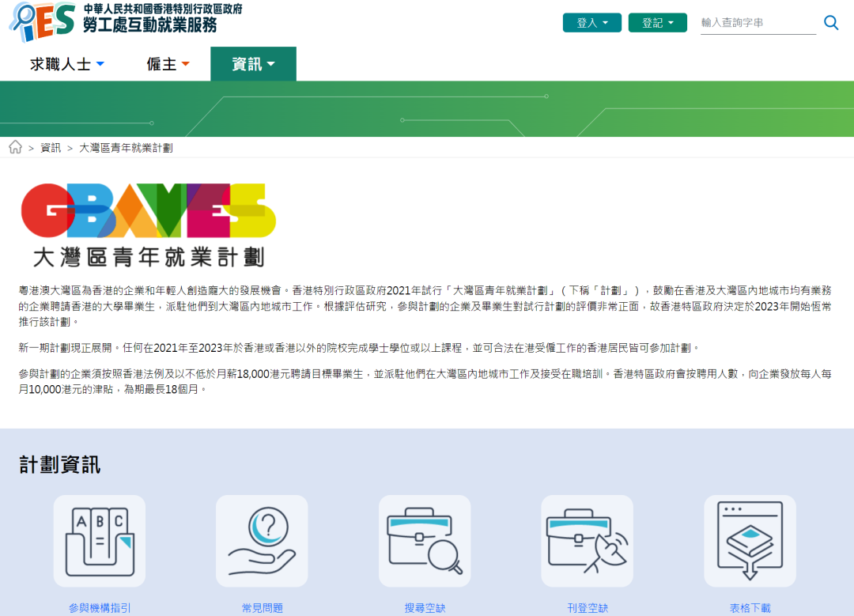Follow the 搜尋空缺 text link

[x=425, y=608]
